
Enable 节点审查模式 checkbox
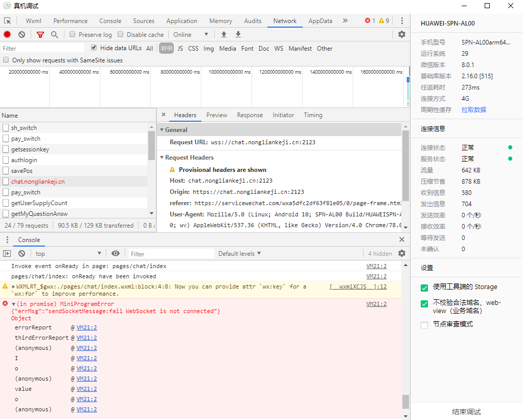click(424, 325)
